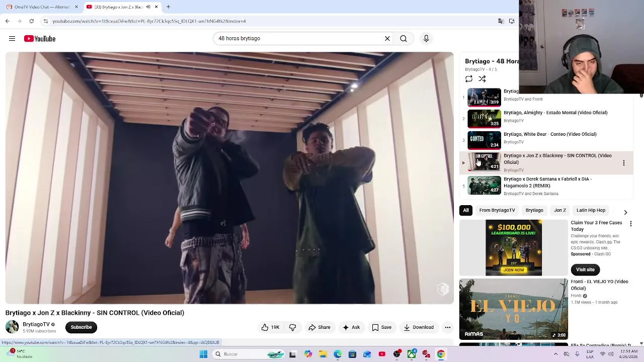
Task: Visit site for Clash GG ad
Action: [x=585, y=270]
